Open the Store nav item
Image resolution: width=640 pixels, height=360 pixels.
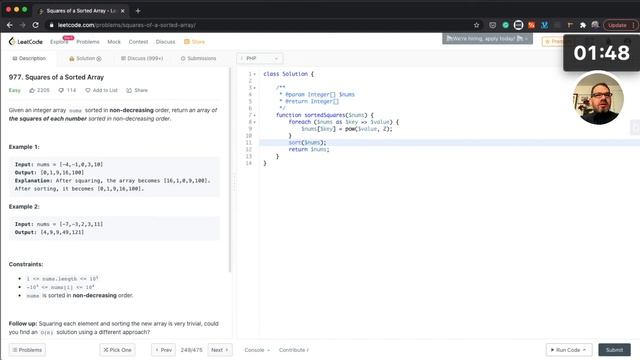tap(195, 42)
